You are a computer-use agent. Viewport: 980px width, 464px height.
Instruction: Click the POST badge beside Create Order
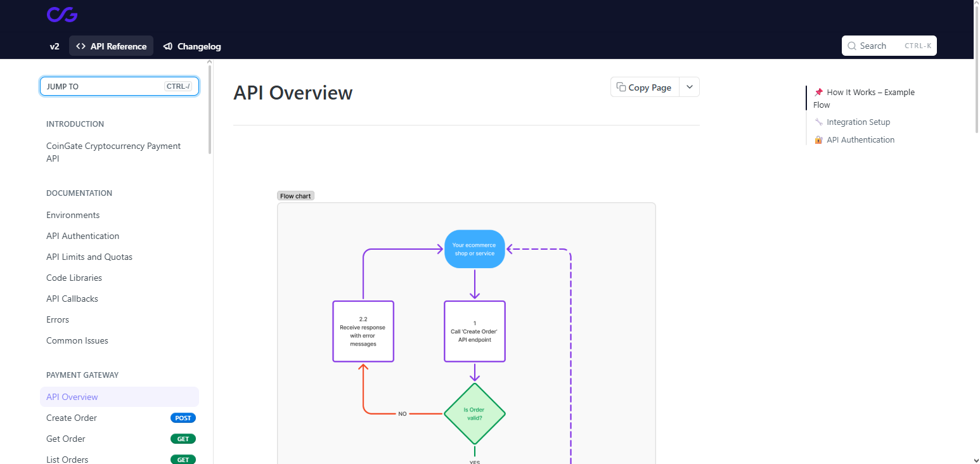tap(183, 418)
